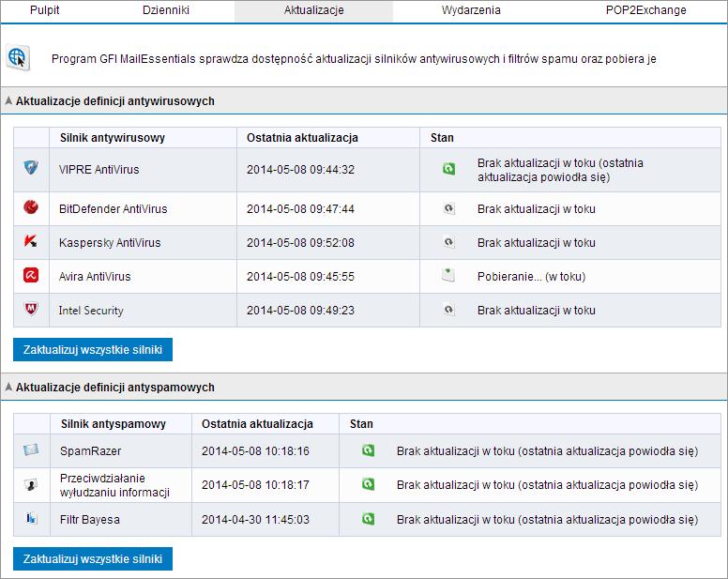Click timestamp 2014-05-08 09:44:32
728x579 pixels.
click(300, 170)
